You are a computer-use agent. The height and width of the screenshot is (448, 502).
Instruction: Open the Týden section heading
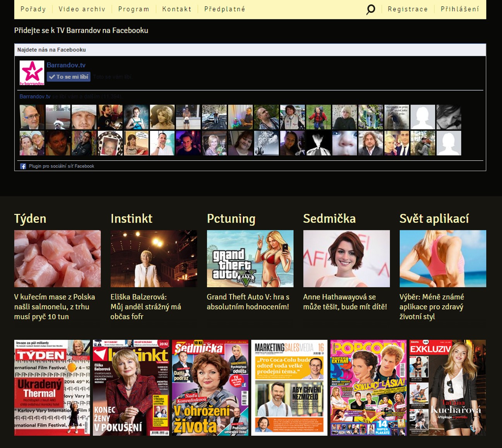coord(30,219)
